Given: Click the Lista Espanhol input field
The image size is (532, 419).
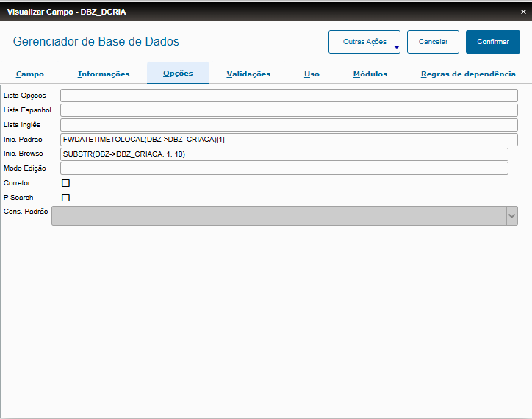Looking at the screenshot, I should [x=289, y=110].
